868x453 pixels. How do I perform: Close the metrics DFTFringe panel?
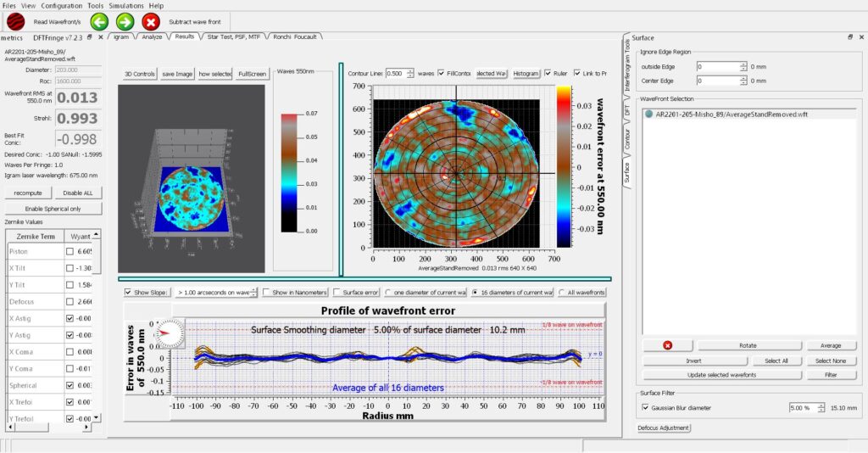tap(100, 37)
